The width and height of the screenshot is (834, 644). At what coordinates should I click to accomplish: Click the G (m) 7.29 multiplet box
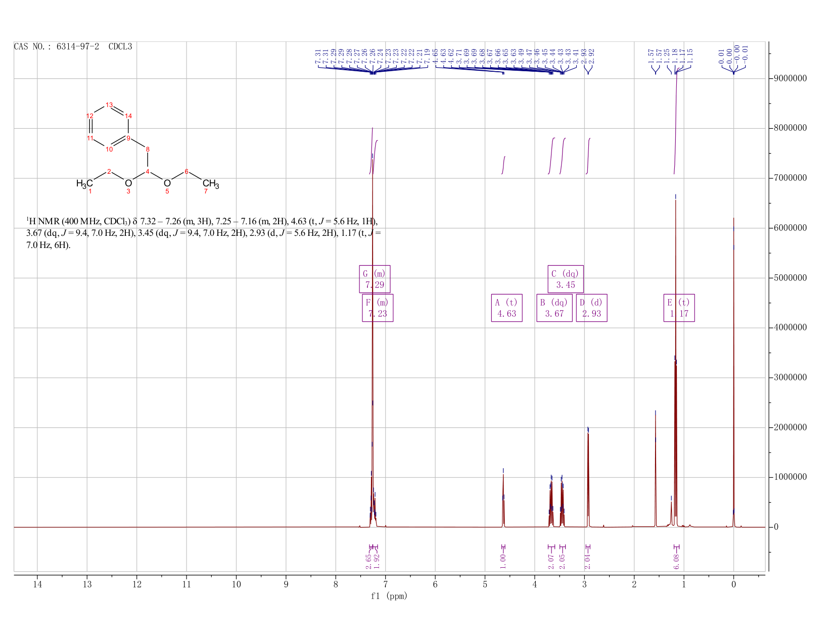tap(375, 279)
